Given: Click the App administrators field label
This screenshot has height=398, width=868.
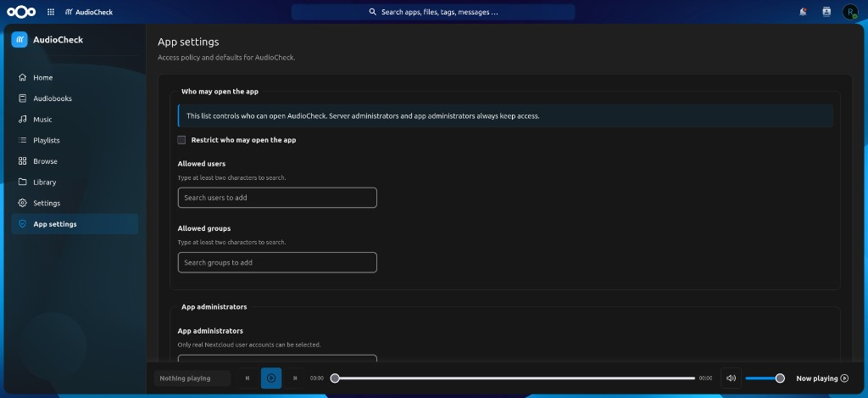Looking at the screenshot, I should click(x=210, y=331).
